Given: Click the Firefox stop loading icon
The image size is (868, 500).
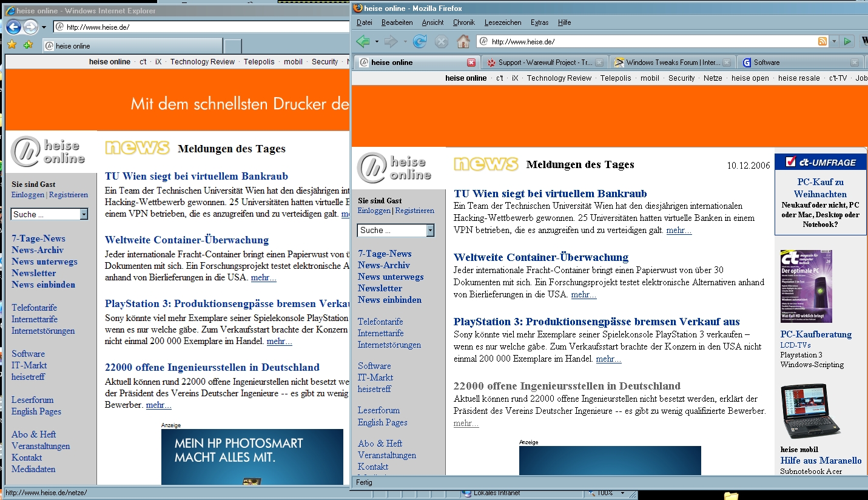Looking at the screenshot, I should (x=442, y=41).
